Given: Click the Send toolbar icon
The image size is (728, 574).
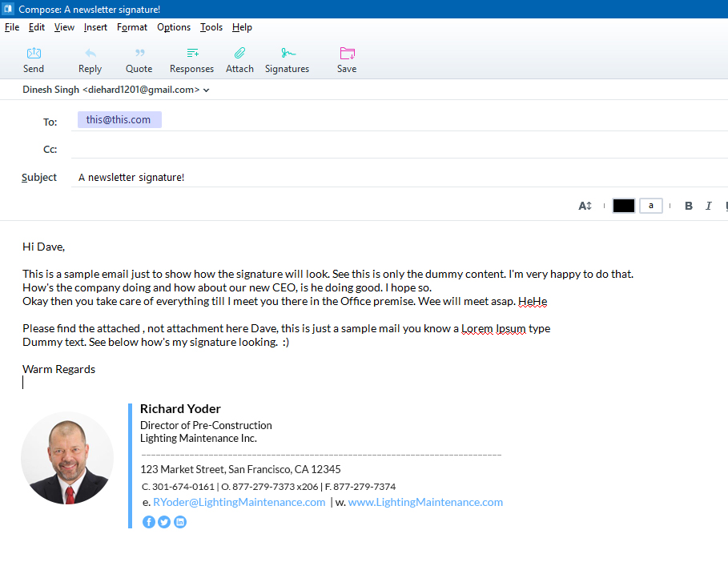Looking at the screenshot, I should point(34,54).
